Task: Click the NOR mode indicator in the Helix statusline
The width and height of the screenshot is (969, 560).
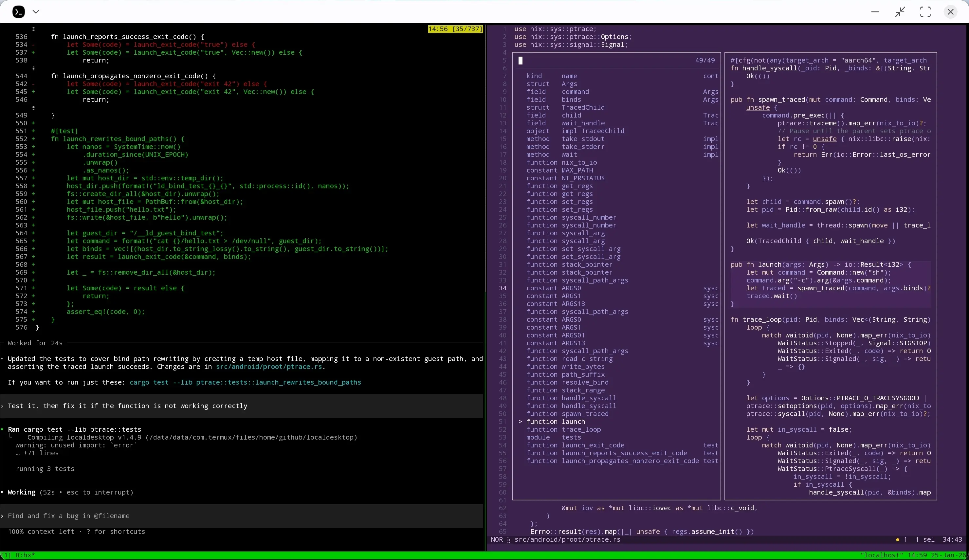Action: pyautogui.click(x=497, y=540)
